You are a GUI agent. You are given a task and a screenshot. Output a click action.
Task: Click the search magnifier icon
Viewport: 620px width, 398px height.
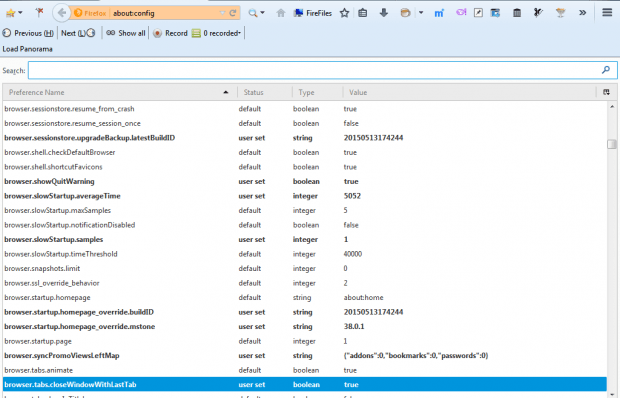pyautogui.click(x=252, y=13)
